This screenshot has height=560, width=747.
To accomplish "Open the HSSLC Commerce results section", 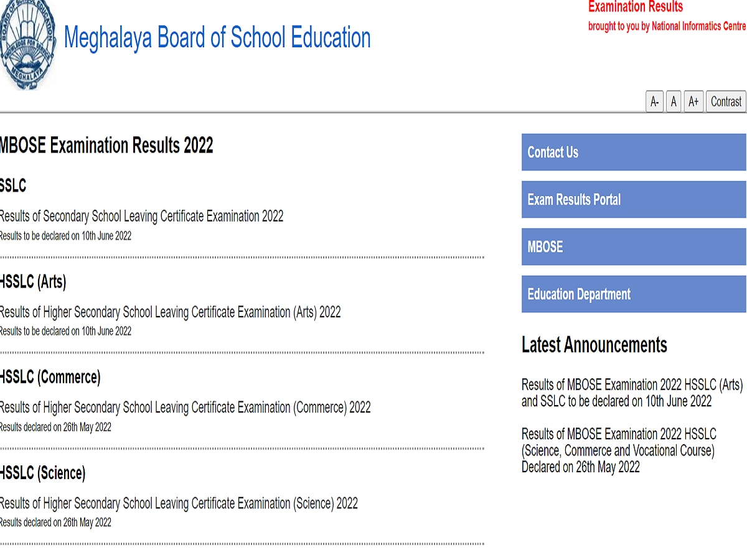I will coord(185,408).
